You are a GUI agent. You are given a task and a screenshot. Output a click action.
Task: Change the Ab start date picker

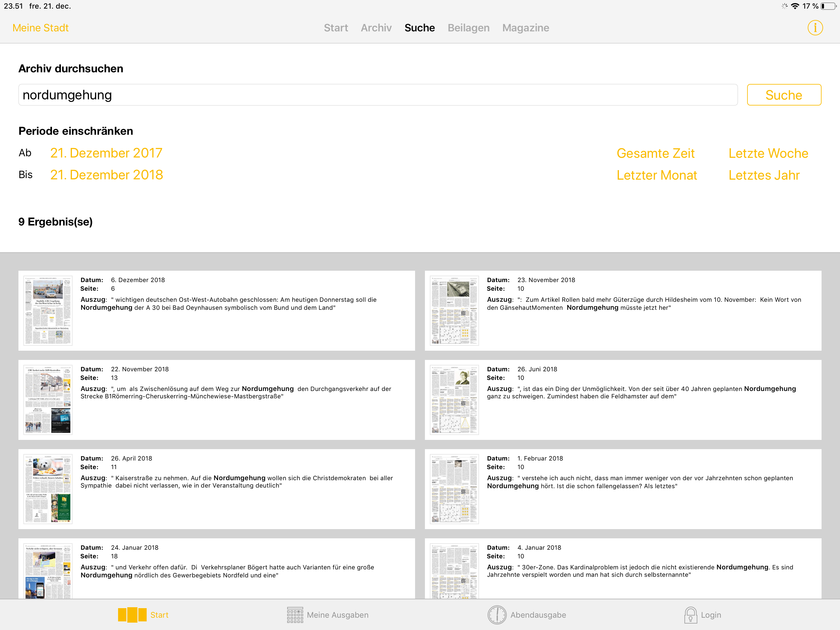(x=106, y=153)
